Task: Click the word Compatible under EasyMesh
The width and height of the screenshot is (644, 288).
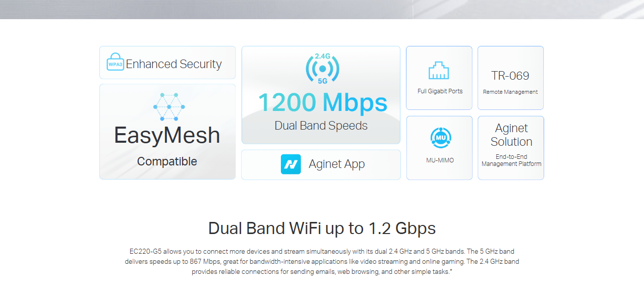Action: (x=167, y=161)
